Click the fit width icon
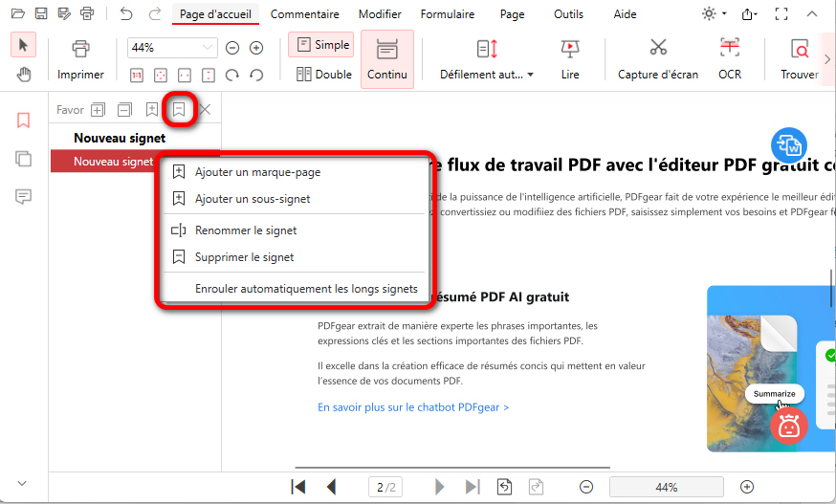Viewport: 836px width, 504px height. tap(185, 76)
